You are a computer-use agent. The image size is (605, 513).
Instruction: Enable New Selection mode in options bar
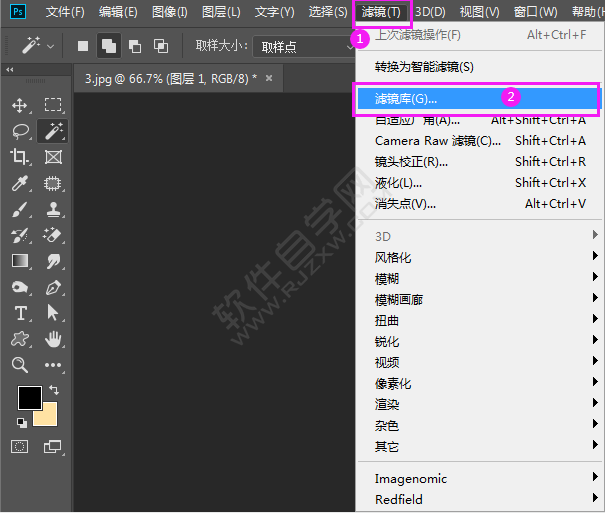point(83,46)
